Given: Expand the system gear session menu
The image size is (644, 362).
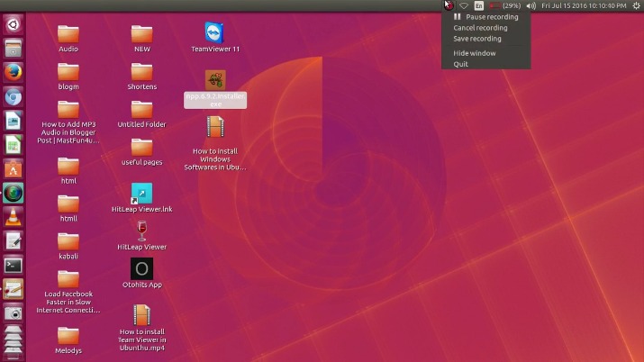Looking at the screenshot, I should click(x=636, y=5).
